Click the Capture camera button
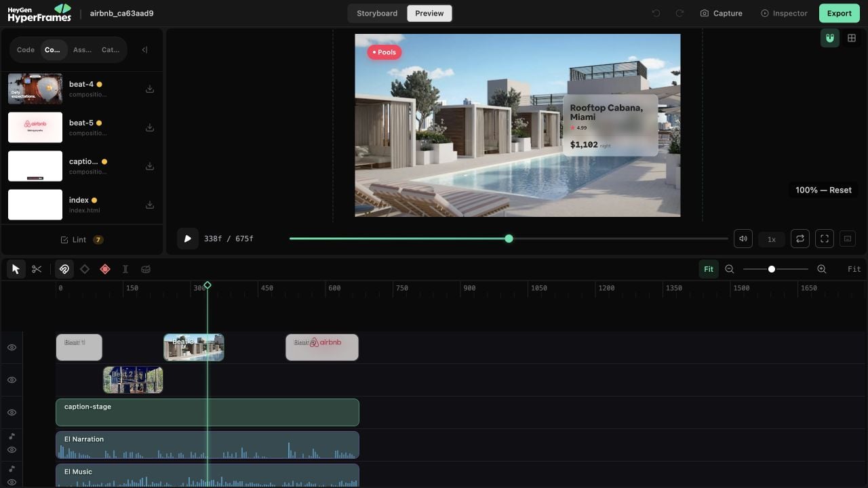Image resolution: width=868 pixels, height=488 pixels. pos(721,13)
